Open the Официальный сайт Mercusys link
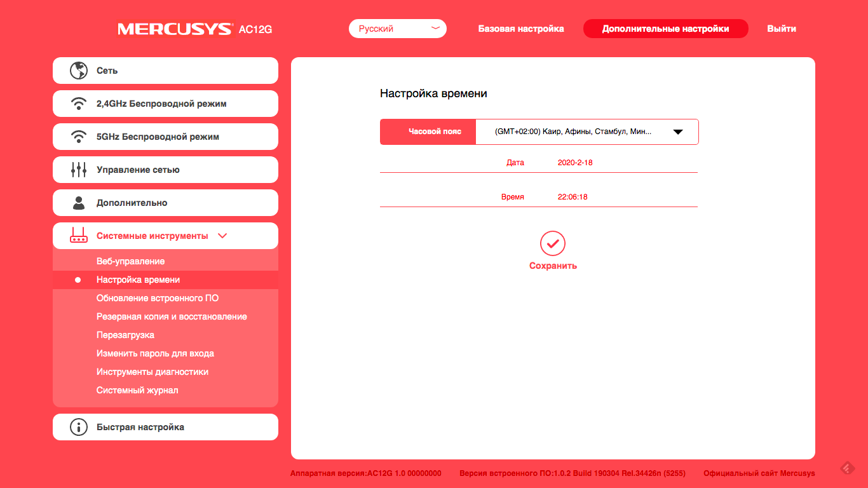This screenshot has width=868, height=488. click(759, 473)
